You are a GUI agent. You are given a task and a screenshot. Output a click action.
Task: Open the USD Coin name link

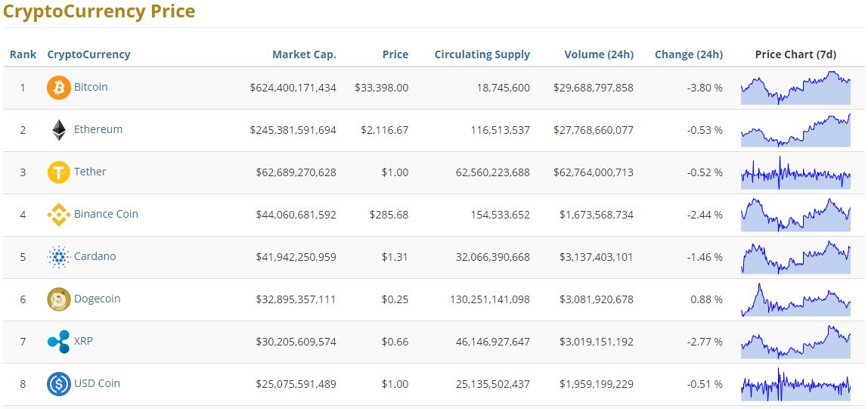pyautogui.click(x=97, y=383)
